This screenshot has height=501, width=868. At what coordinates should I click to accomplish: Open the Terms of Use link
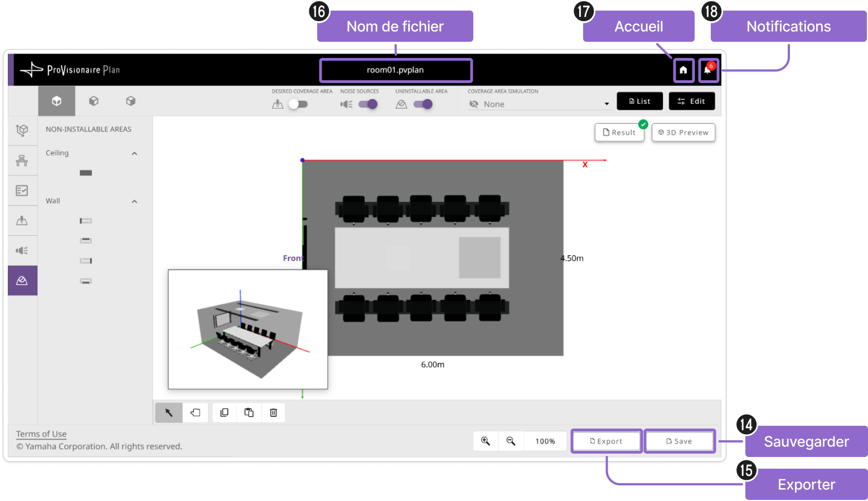click(x=41, y=434)
